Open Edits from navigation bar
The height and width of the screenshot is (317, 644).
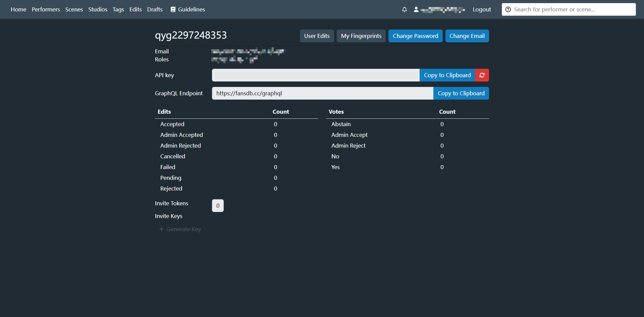pyautogui.click(x=136, y=9)
